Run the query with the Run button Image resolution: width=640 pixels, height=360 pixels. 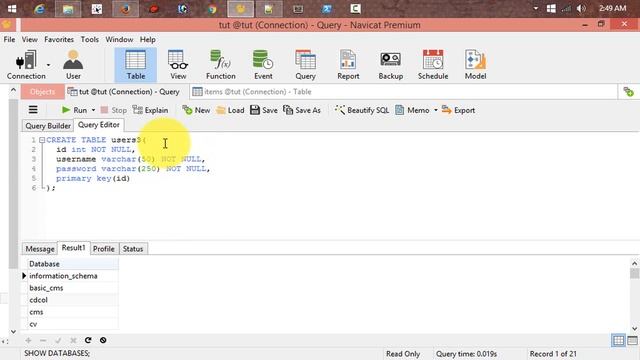pyautogui.click(x=74, y=110)
